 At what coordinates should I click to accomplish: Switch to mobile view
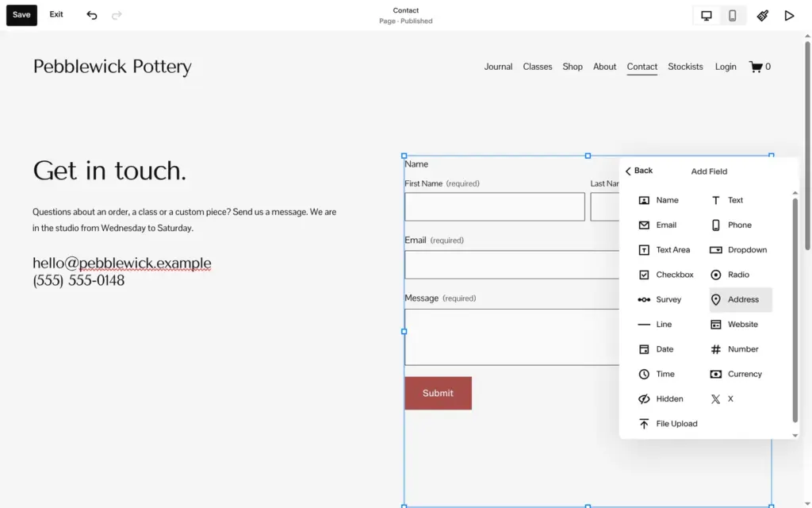pos(732,16)
